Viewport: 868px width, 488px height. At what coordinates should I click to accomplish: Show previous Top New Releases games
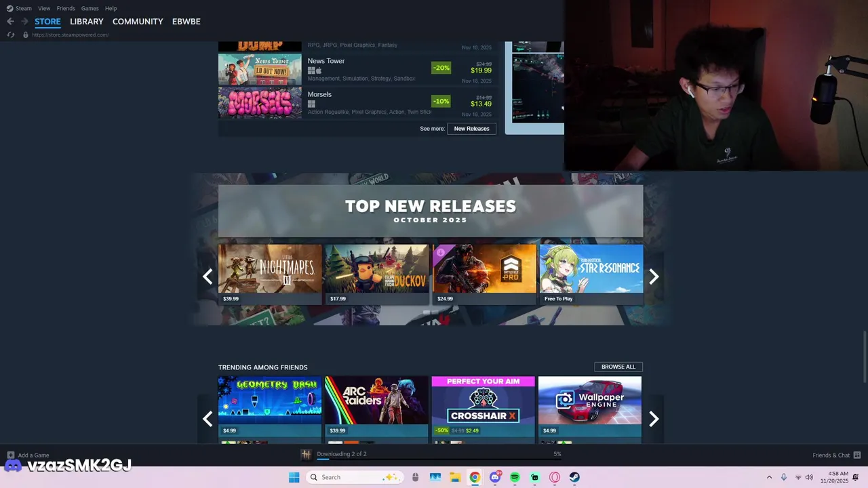[208, 277]
